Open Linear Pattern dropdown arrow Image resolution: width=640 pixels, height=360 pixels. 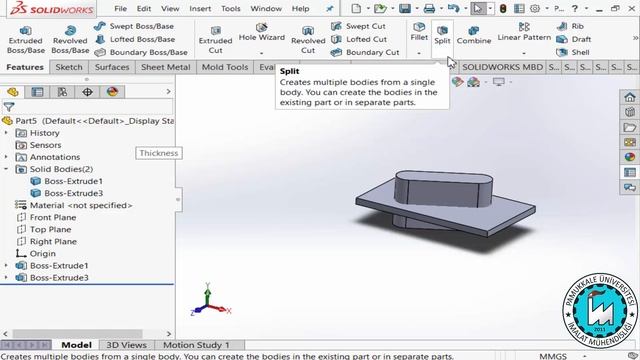point(524,53)
